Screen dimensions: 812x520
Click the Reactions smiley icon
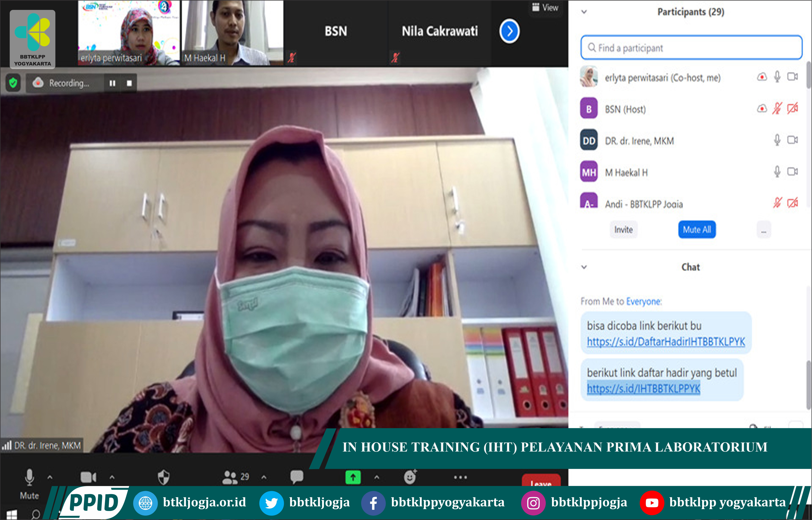[410, 477]
